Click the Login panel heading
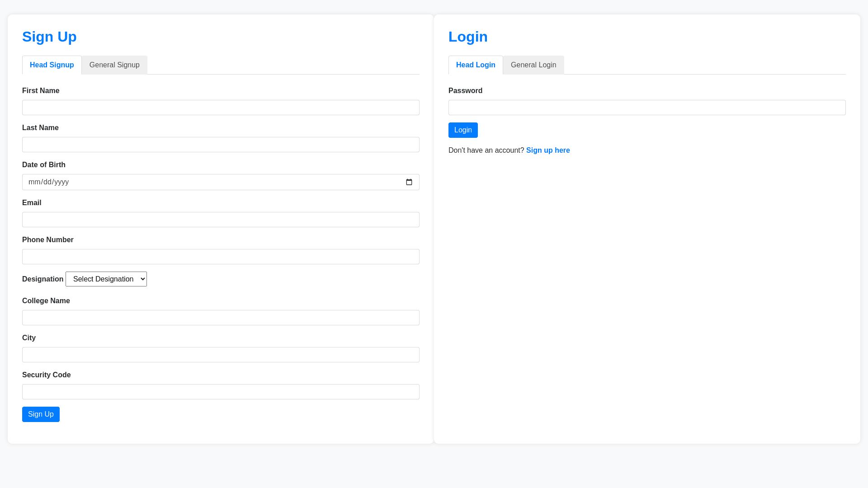 click(468, 37)
